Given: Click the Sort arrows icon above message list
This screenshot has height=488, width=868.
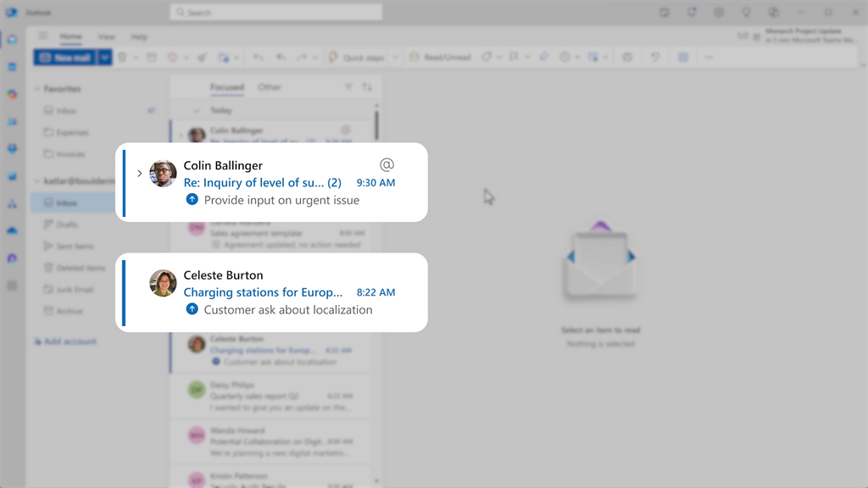Looking at the screenshot, I should pos(367,87).
